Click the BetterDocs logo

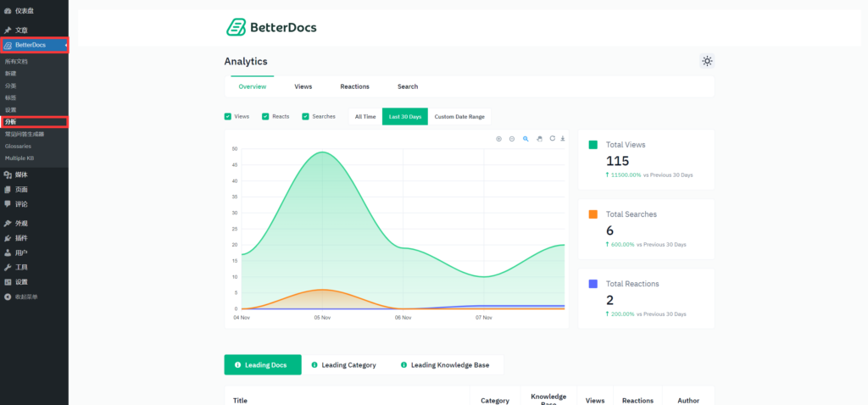tap(271, 27)
